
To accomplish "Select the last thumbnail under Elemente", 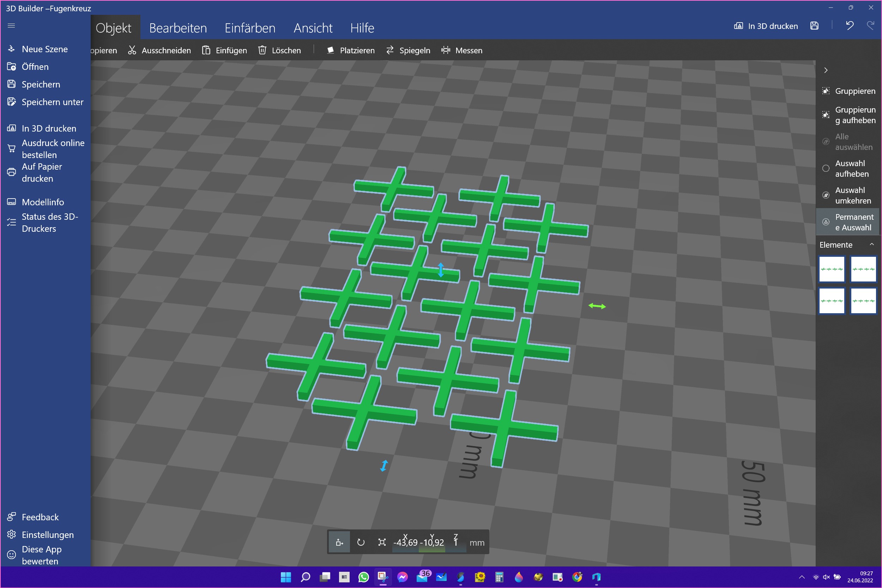I will pyautogui.click(x=863, y=301).
